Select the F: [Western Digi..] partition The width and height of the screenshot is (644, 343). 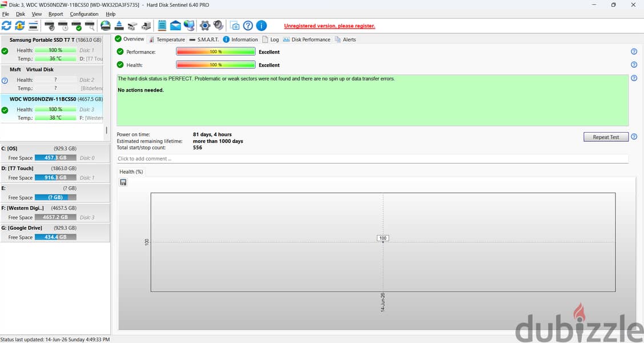click(55, 212)
